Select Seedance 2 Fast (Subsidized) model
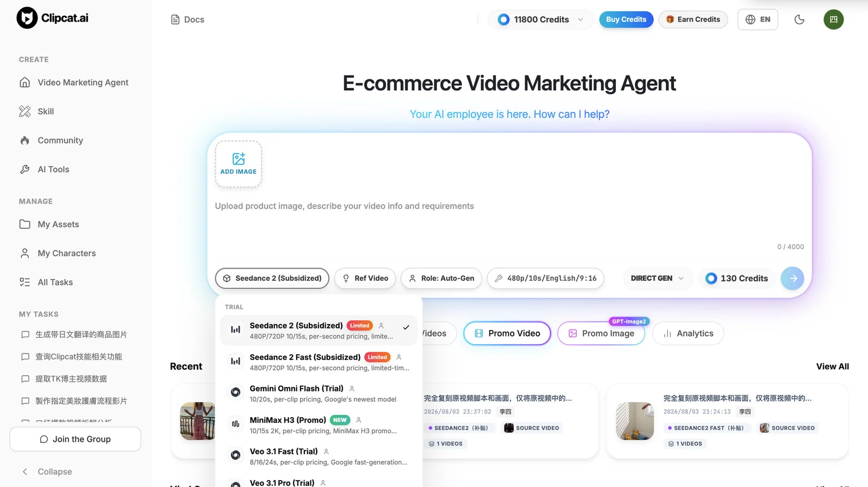 [x=319, y=362]
